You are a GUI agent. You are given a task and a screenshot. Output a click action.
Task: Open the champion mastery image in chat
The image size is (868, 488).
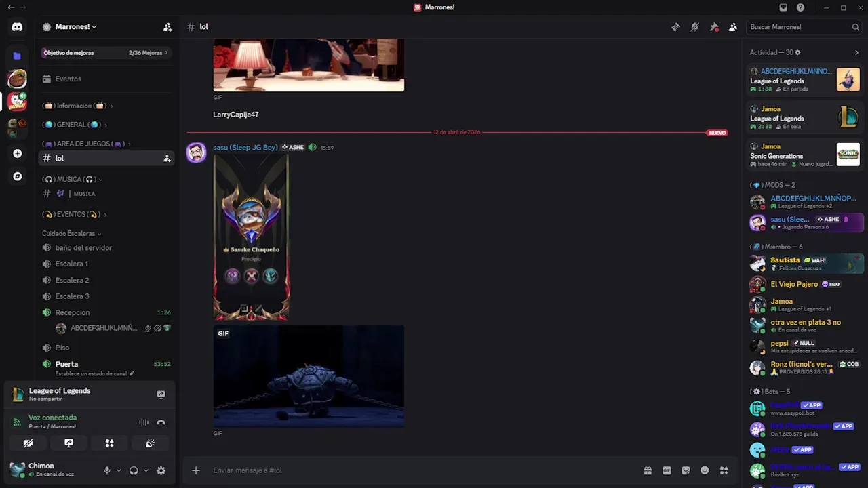(x=252, y=237)
